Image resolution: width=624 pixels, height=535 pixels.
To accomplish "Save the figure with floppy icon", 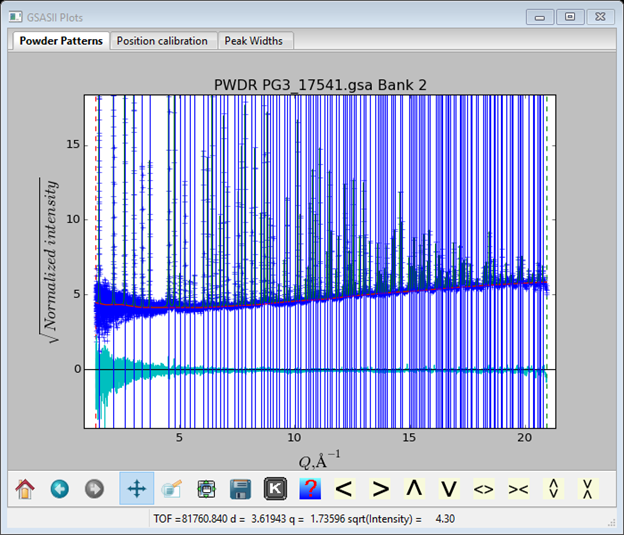I will tap(240, 489).
